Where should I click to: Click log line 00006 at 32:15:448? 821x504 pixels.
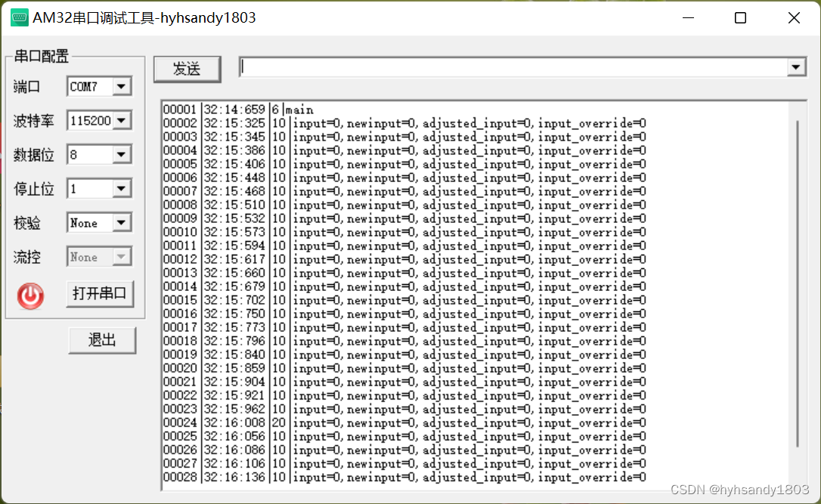404,178
